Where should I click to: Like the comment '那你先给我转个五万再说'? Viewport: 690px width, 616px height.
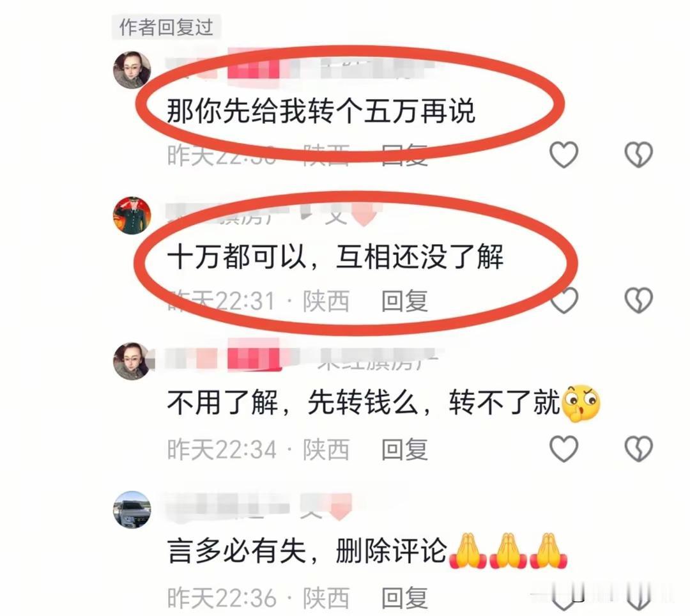pyautogui.click(x=563, y=155)
